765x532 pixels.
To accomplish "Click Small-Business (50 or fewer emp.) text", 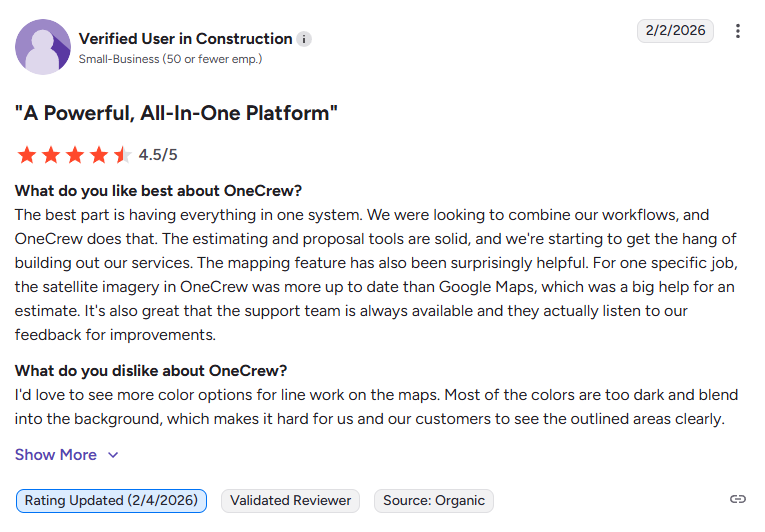I will (x=170, y=59).
